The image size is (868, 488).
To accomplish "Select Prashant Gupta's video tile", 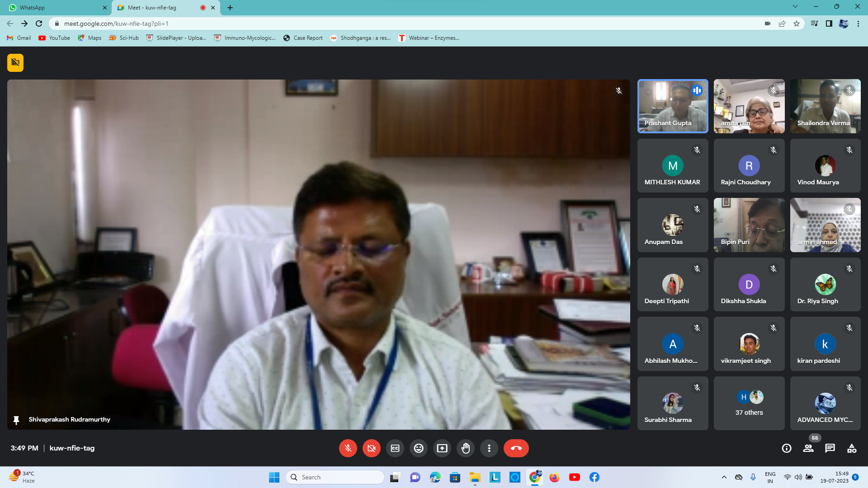I will tap(672, 106).
